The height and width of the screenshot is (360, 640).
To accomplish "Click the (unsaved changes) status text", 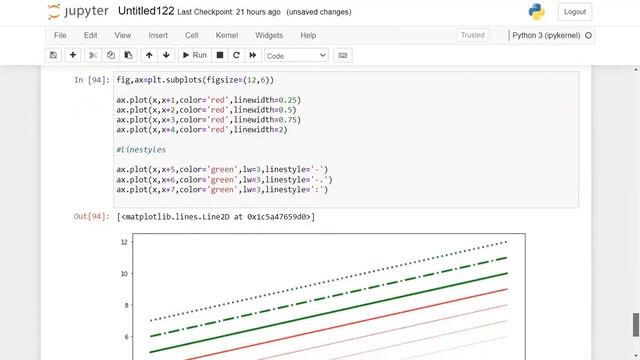I will pos(319,12).
